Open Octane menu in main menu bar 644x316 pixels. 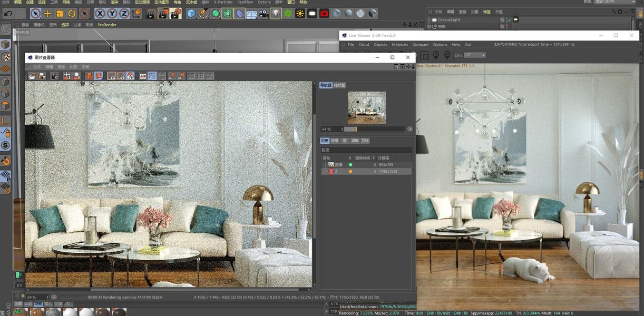pyautogui.click(x=264, y=2)
